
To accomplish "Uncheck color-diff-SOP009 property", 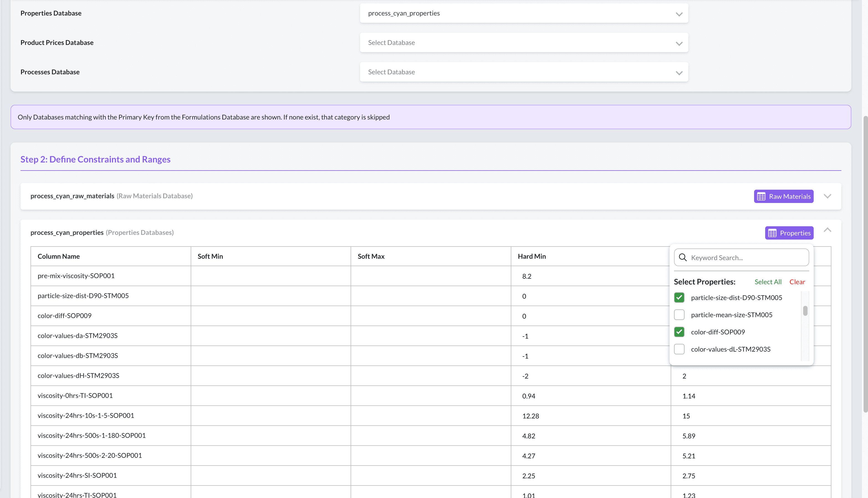I will click(x=679, y=332).
